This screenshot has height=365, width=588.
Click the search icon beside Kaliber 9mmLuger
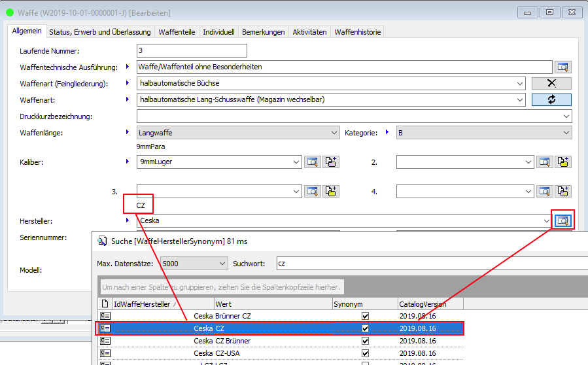pos(313,162)
